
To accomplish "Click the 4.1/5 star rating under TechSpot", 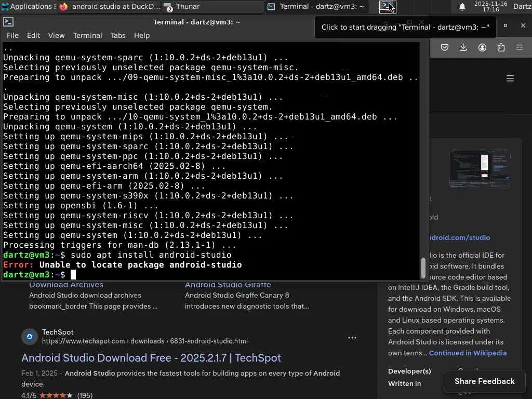I will click(57, 395).
